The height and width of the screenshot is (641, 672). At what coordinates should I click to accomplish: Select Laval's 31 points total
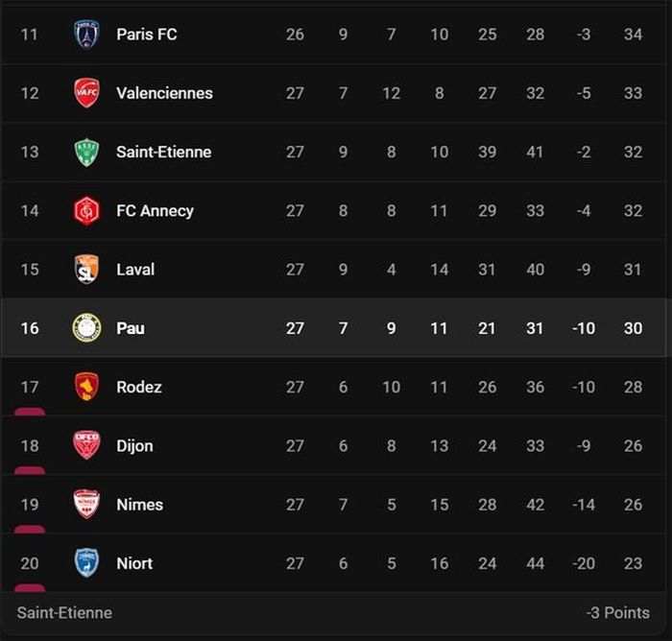coord(633,270)
